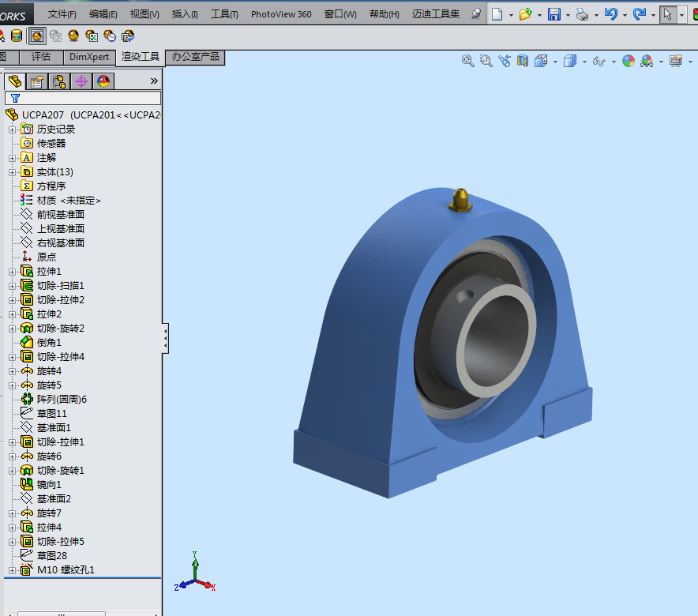Save the part with the floppy icon
Viewport: 698px width, 616px height.
point(554,14)
